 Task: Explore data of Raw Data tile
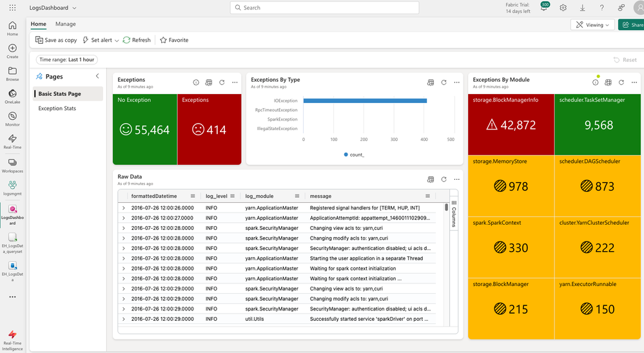431,179
